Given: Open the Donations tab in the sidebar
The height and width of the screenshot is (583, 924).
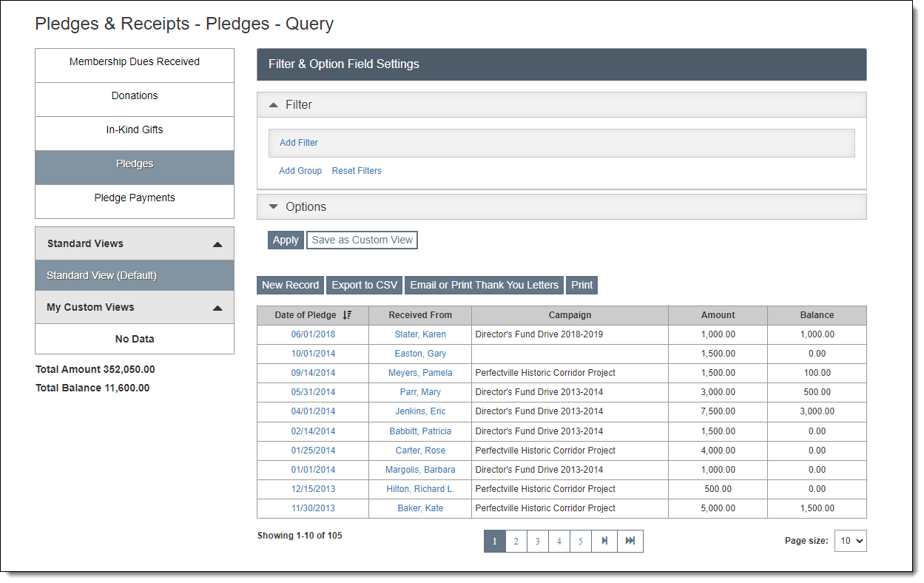Looking at the screenshot, I should [x=135, y=96].
